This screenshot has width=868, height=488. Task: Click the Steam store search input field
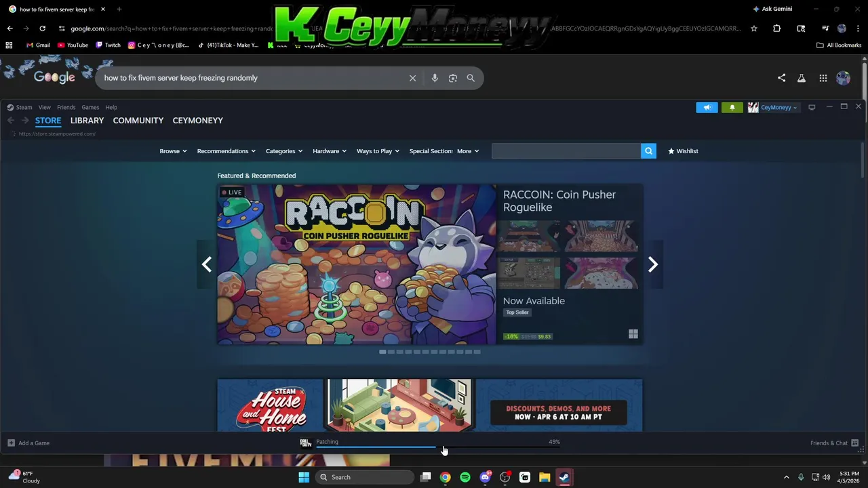tap(566, 151)
